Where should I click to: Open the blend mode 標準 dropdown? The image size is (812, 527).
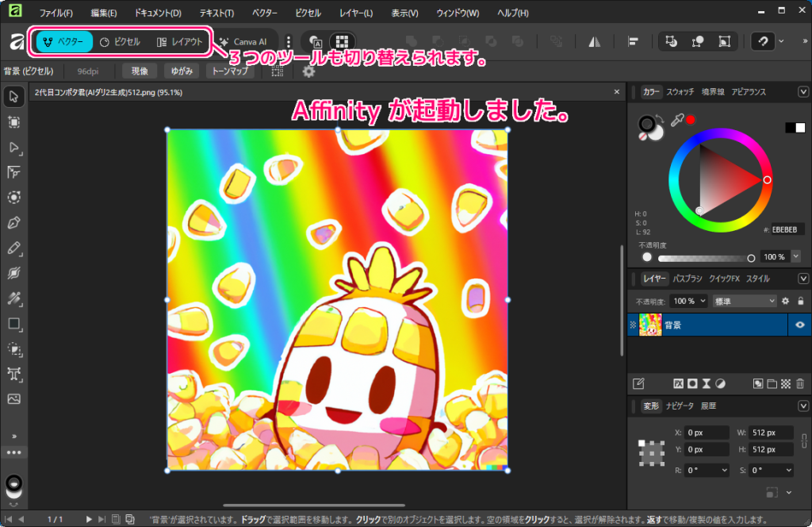tap(744, 301)
